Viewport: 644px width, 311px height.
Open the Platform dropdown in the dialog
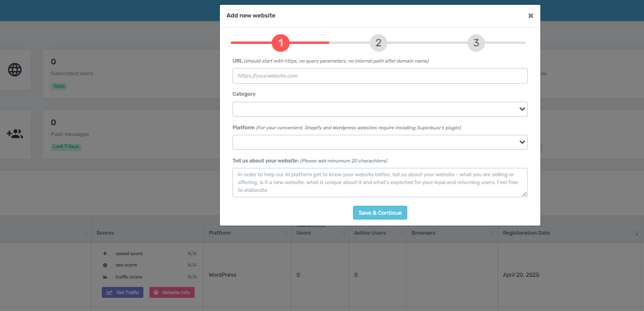pyautogui.click(x=380, y=142)
